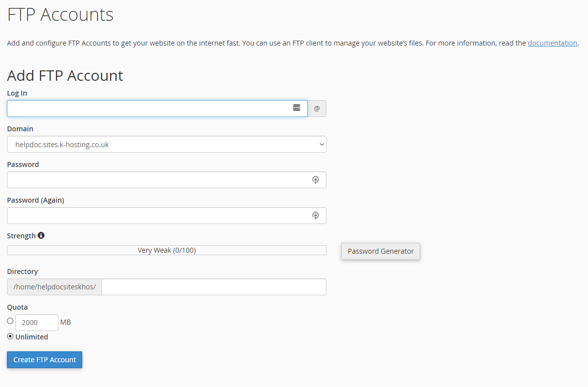Click the Unlimited label text
The height and width of the screenshot is (387, 588).
(x=32, y=337)
